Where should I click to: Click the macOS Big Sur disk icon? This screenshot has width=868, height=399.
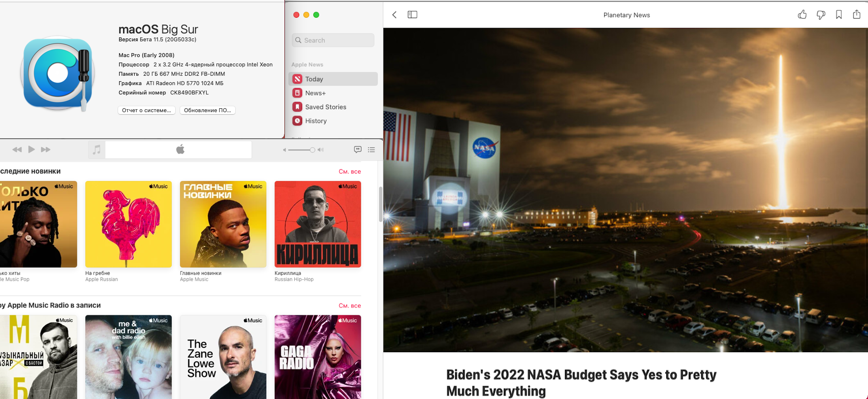58,74
